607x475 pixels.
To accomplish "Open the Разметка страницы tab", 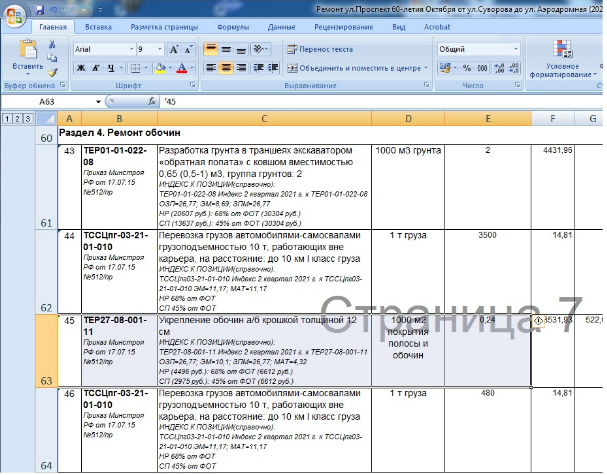I will (x=164, y=27).
